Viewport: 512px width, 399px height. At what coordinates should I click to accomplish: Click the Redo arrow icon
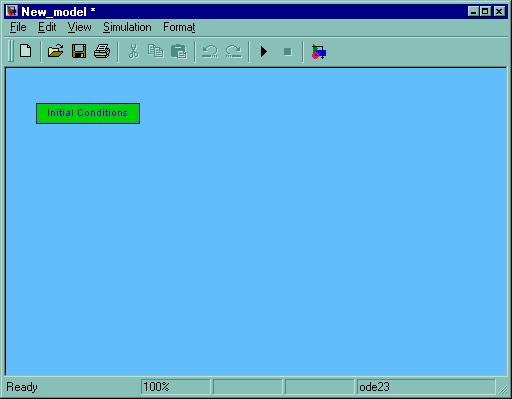click(233, 52)
